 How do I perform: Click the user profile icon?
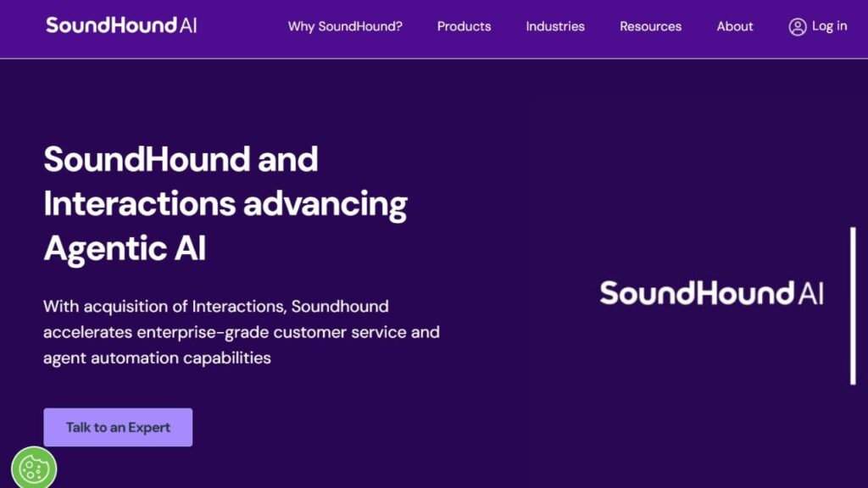(x=797, y=27)
